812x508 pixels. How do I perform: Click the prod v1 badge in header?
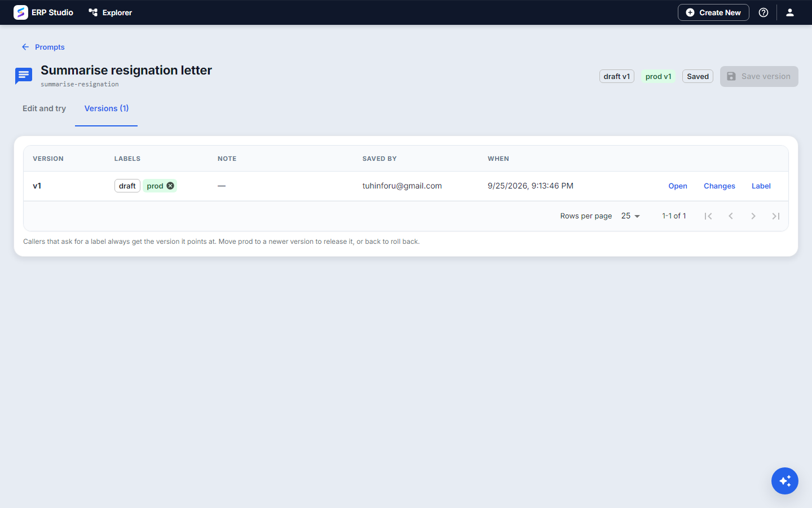pyautogui.click(x=659, y=76)
